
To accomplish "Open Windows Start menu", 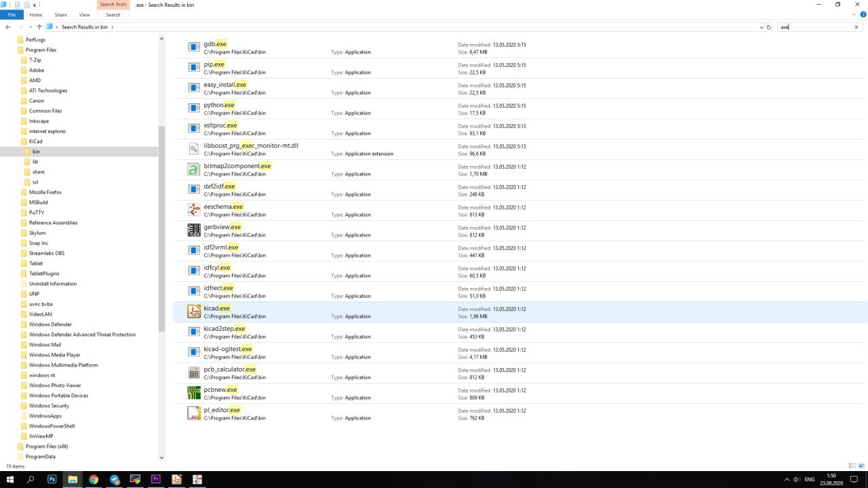I will coord(10,479).
